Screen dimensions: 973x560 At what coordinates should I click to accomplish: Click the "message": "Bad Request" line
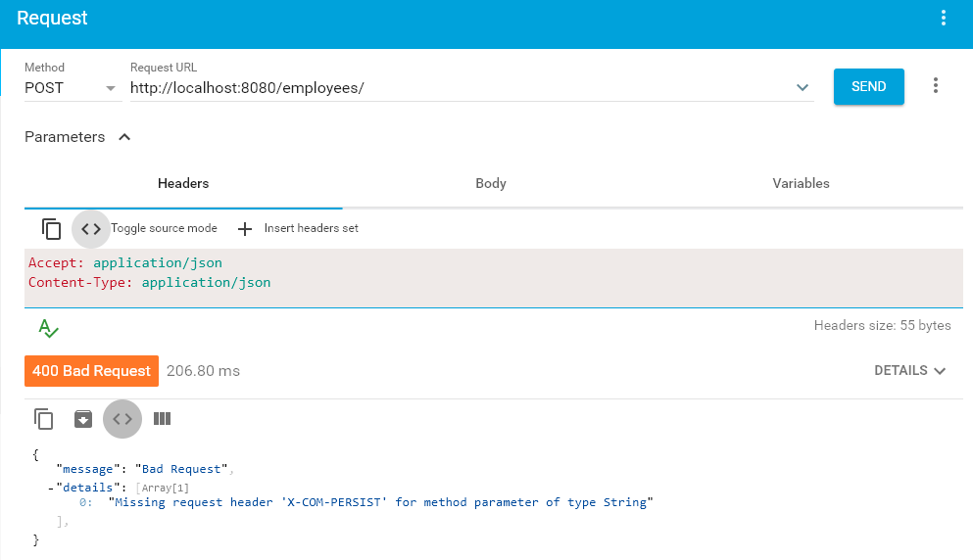tap(145, 470)
